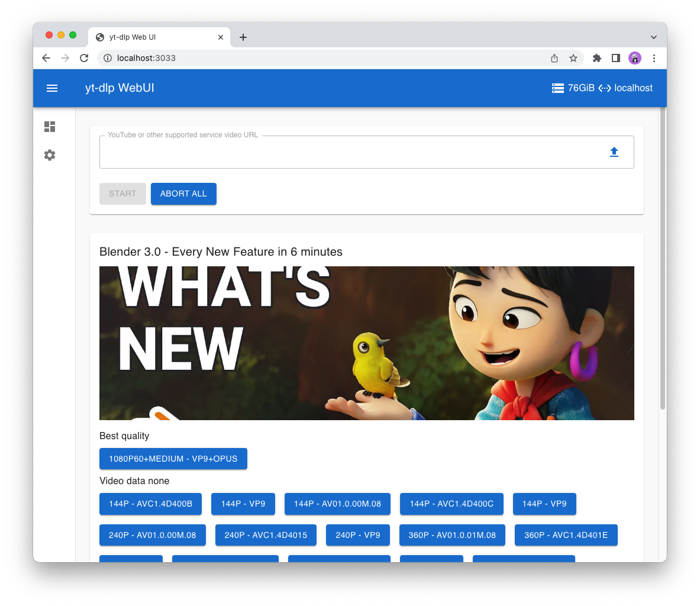700x606 pixels.
Task: Open the hamburger navigation menu
Action: [x=52, y=88]
